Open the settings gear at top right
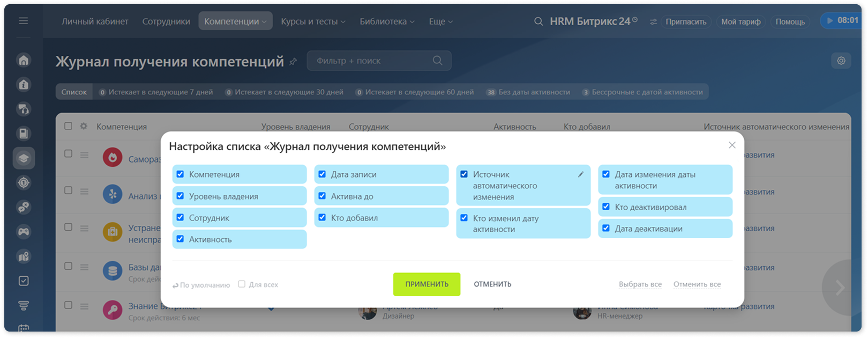The height and width of the screenshot is (338, 868). click(841, 61)
